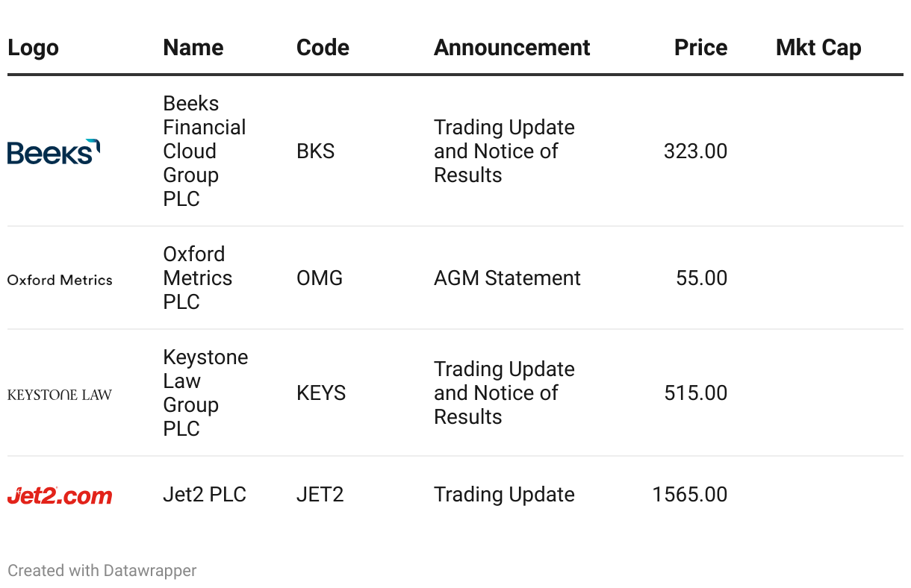Click the JET2 ticker code

320,495
